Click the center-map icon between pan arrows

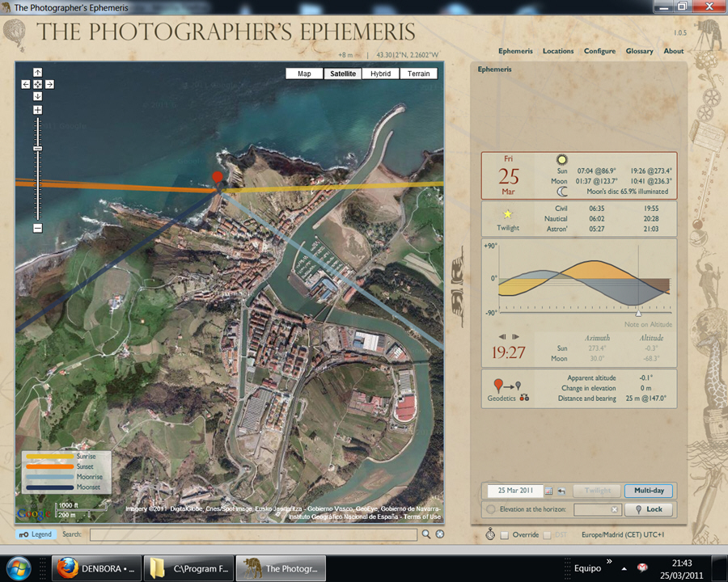pyautogui.click(x=37, y=84)
